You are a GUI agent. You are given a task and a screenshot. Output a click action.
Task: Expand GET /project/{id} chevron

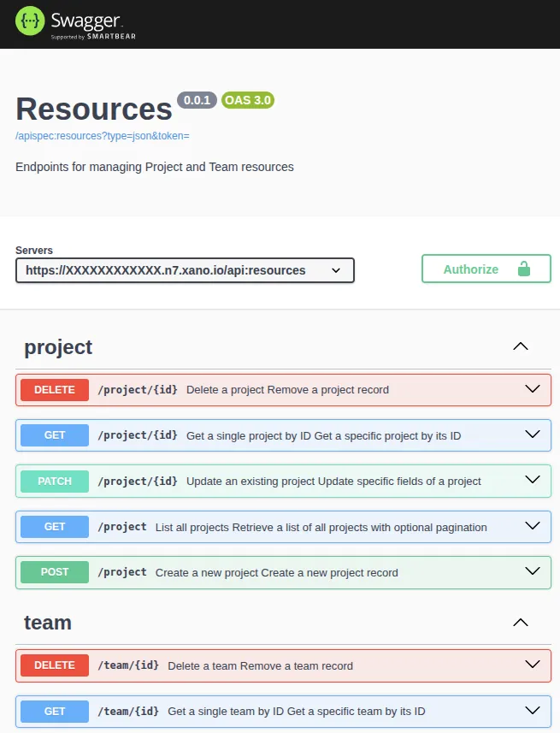(x=533, y=434)
